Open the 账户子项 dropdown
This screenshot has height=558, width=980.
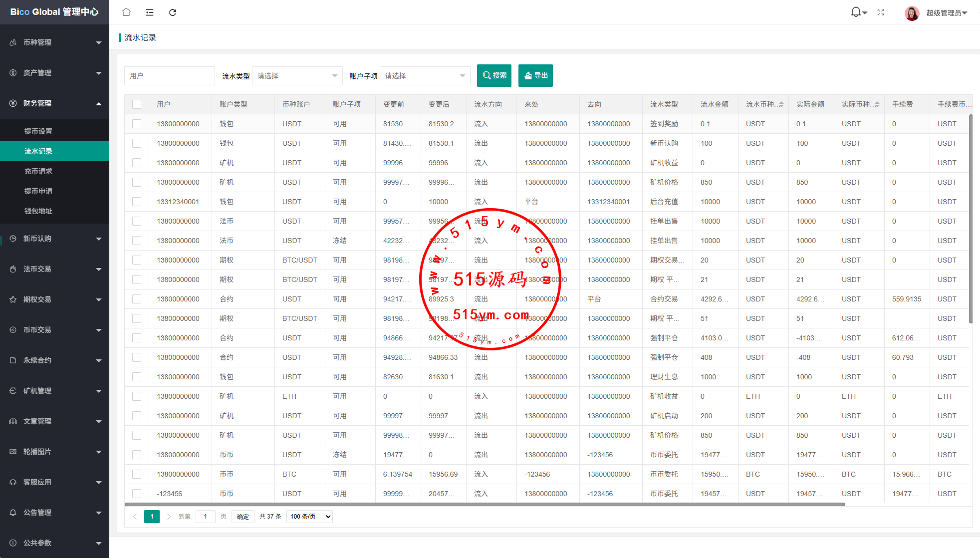point(425,76)
